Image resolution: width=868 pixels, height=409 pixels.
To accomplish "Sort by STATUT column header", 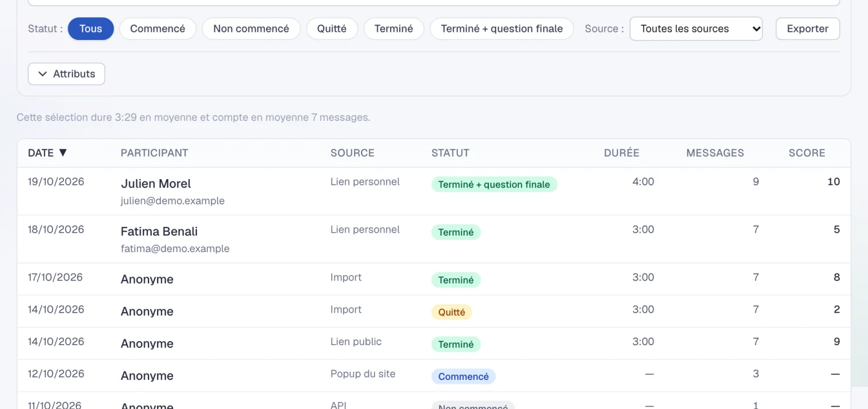I will tap(451, 153).
